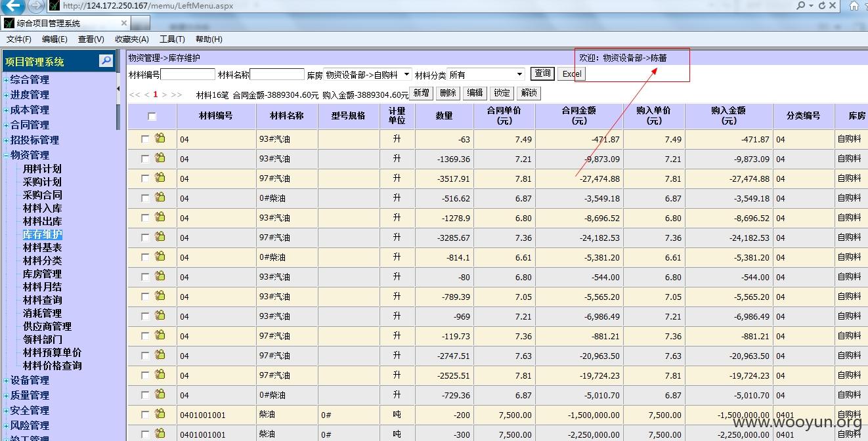868x441 pixels.
Task: Click sidebar collapse arrow handle
Action: 118,89
